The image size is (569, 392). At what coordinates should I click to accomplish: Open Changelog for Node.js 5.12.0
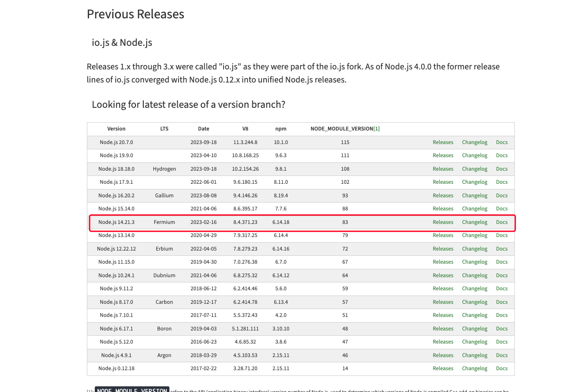[475, 342]
